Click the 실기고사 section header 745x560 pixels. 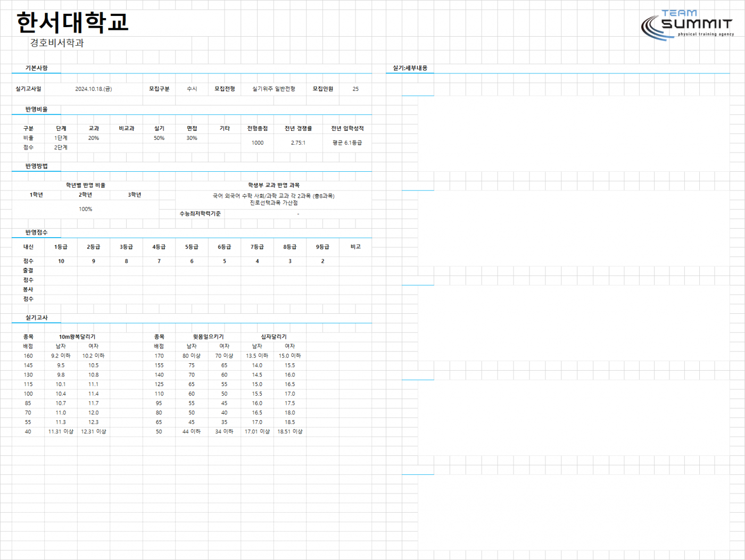36,317
